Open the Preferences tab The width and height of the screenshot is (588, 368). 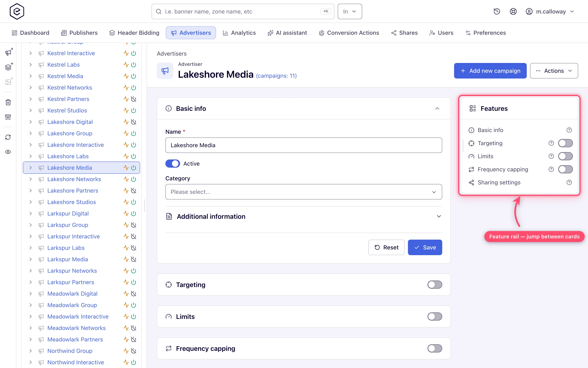(x=486, y=33)
